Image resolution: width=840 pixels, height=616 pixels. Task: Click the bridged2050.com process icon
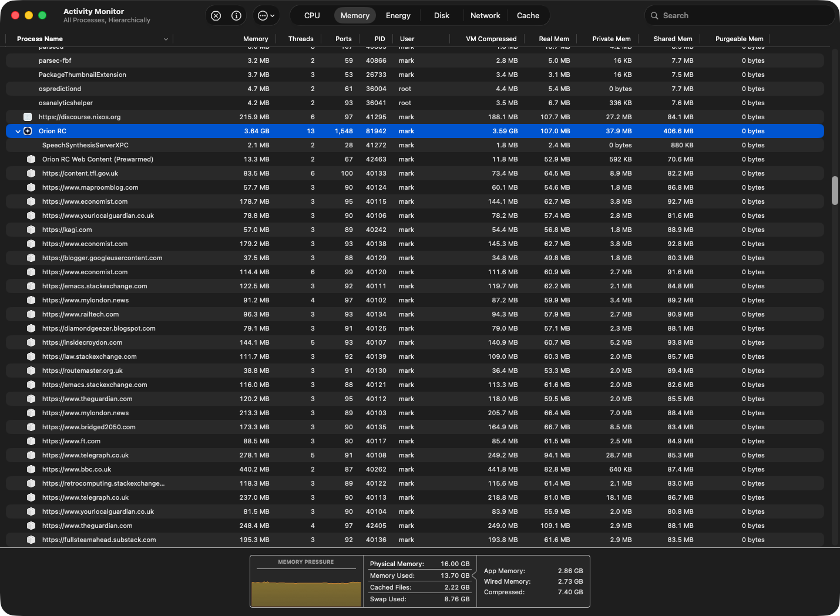[31, 427]
